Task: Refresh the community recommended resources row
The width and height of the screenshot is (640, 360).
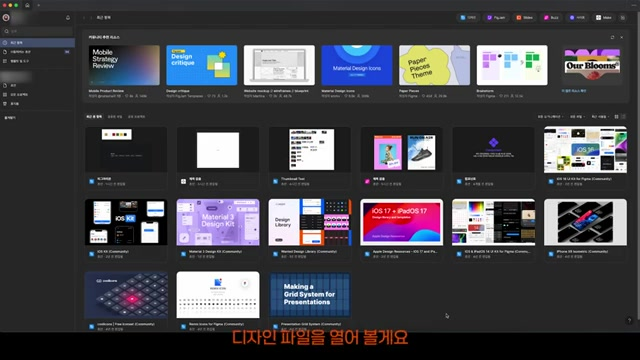Action: point(612,37)
